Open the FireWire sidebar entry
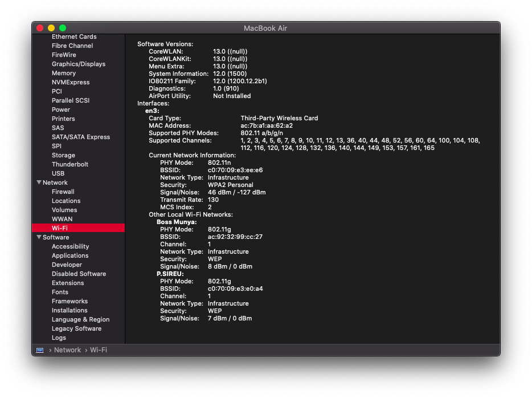This screenshot has height=398, width=532. coord(64,55)
